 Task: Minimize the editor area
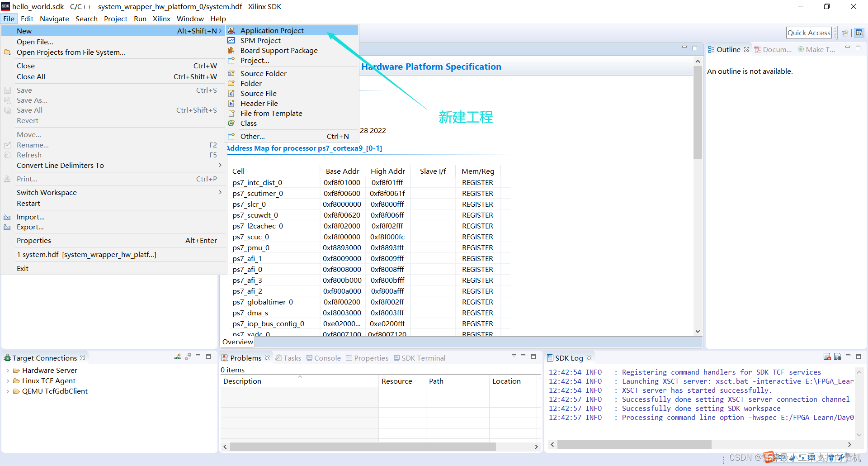[x=684, y=47]
